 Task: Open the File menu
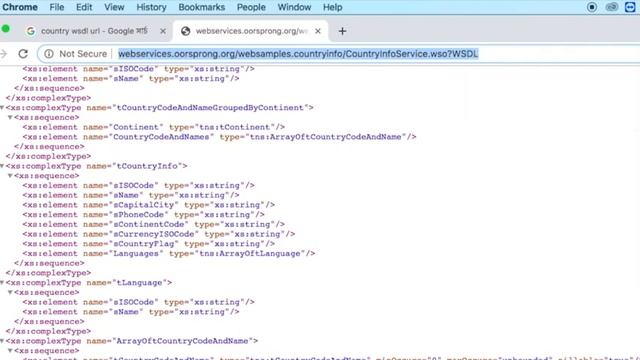(57, 7)
